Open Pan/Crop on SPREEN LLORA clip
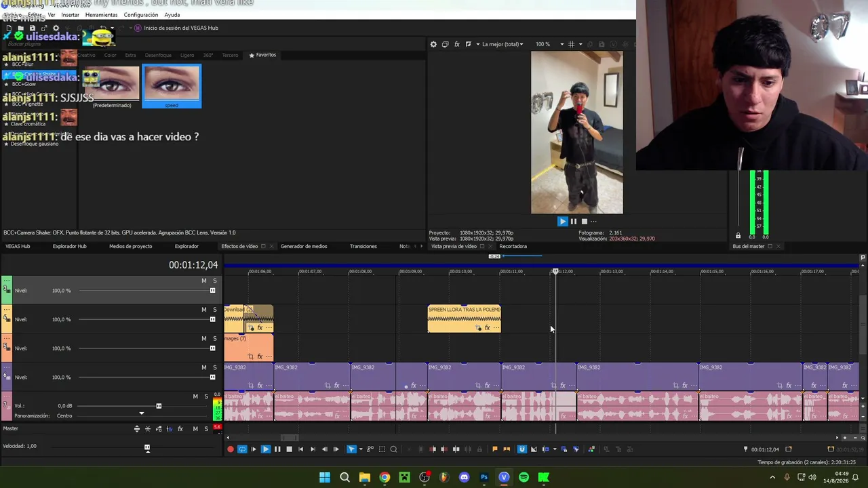Viewport: 868px width, 488px height. click(x=478, y=328)
